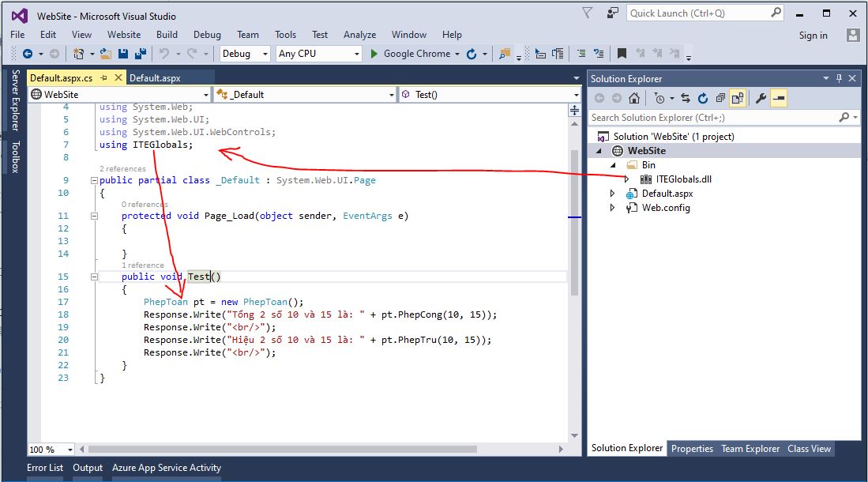Toggle bookmark on current line
868x482 pixels.
coord(622,54)
